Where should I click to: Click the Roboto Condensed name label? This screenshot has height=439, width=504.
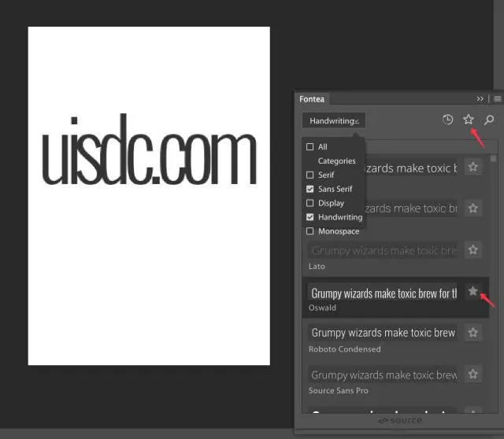point(345,349)
